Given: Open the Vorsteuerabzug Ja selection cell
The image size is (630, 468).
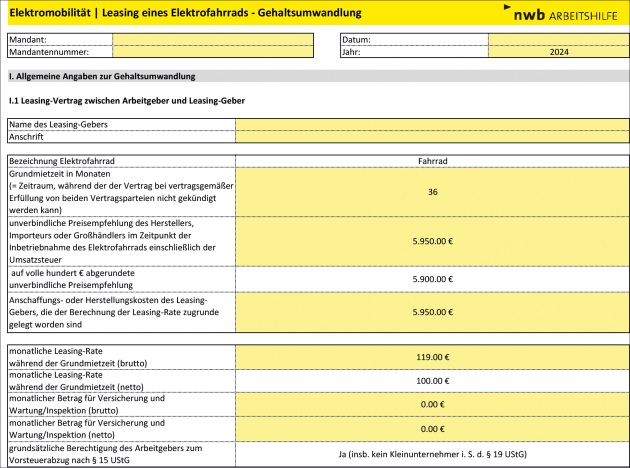Looking at the screenshot, I should (432, 455).
